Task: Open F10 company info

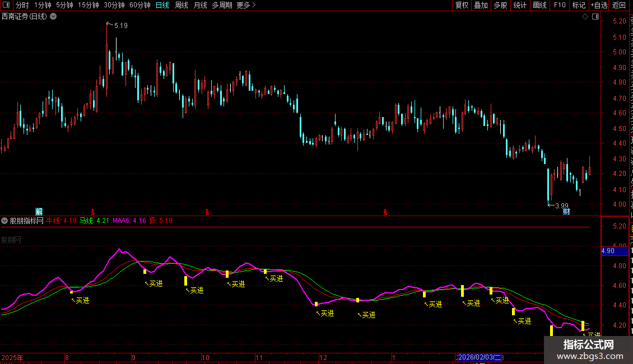Action: tap(560, 5)
